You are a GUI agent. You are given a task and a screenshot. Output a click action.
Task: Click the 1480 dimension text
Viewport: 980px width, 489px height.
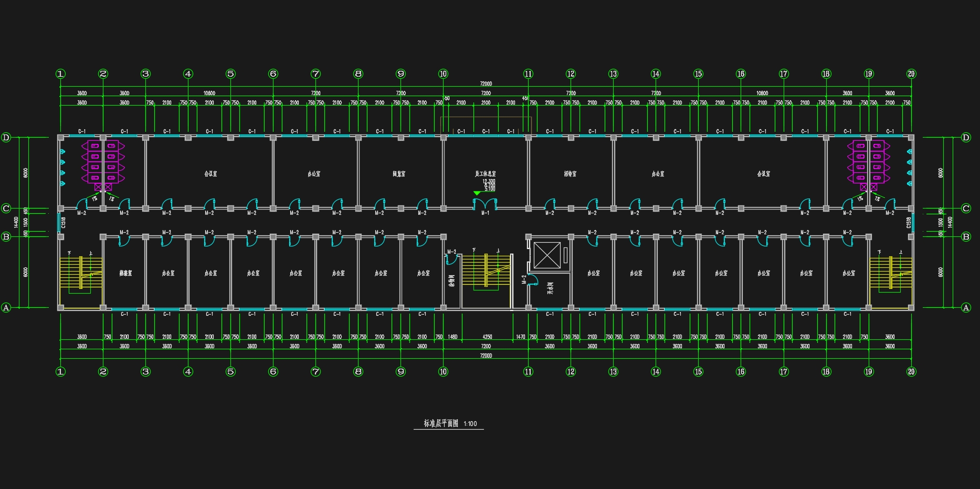point(452,337)
